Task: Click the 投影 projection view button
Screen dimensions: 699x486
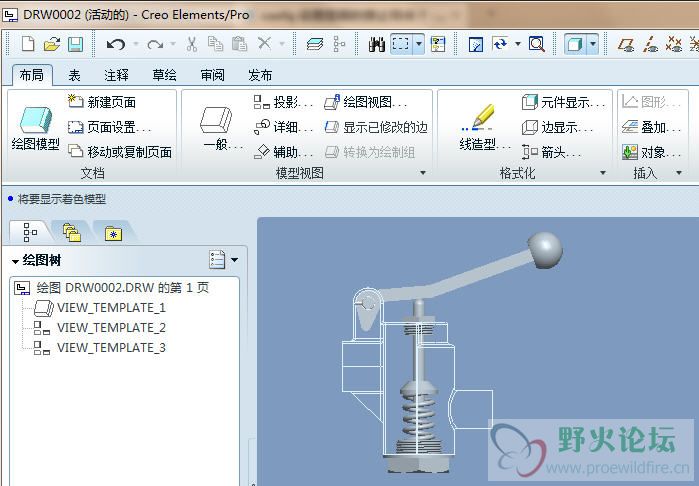Action: (283, 102)
